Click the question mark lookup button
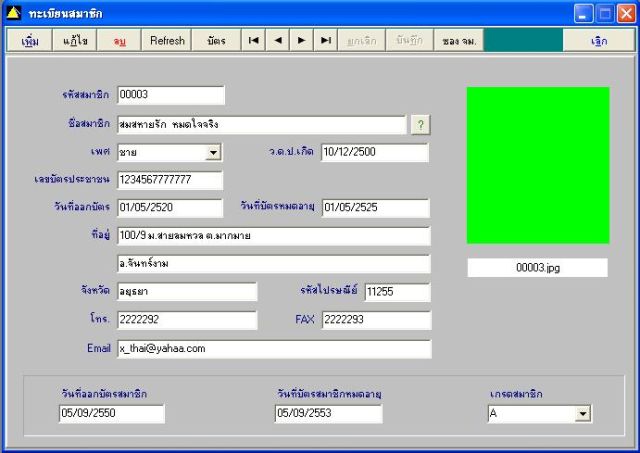Screen dimensions: 640x453 pyautogui.click(x=420, y=124)
